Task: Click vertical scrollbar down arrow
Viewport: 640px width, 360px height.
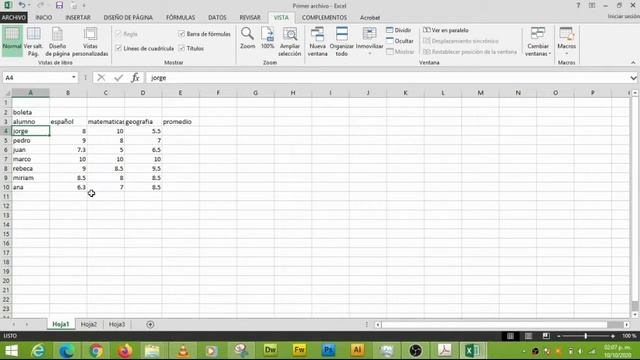Action: [635, 314]
